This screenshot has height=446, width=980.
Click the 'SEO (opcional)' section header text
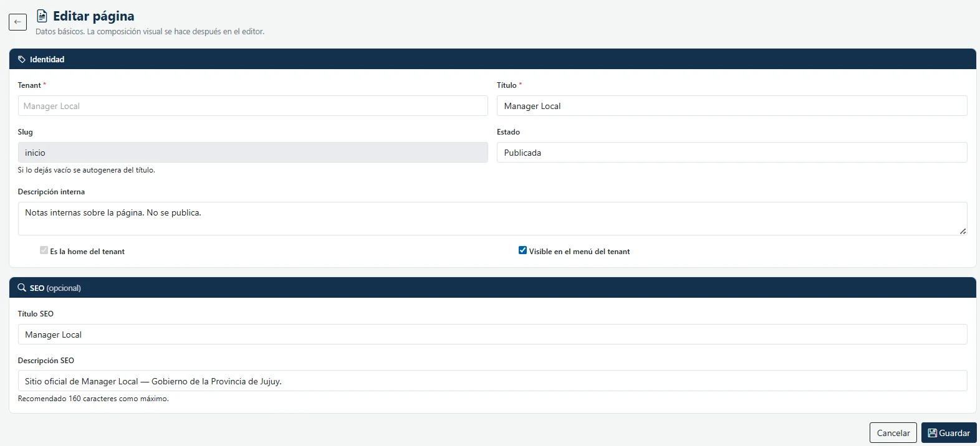(55, 288)
